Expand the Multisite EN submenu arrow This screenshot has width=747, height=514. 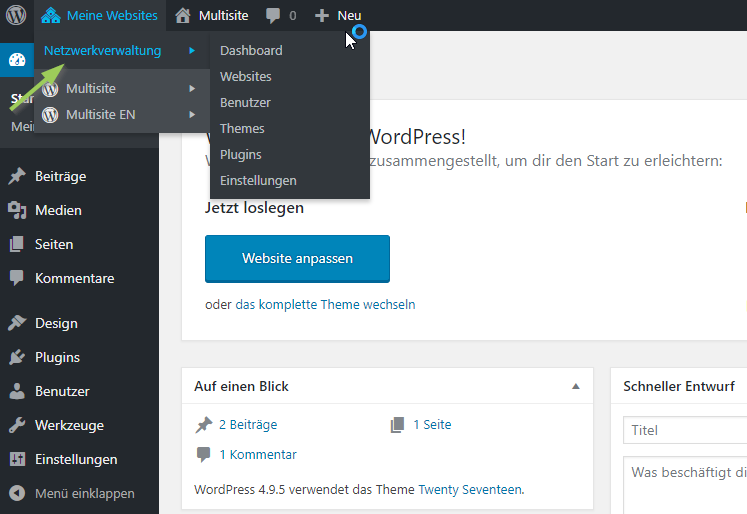pos(192,114)
